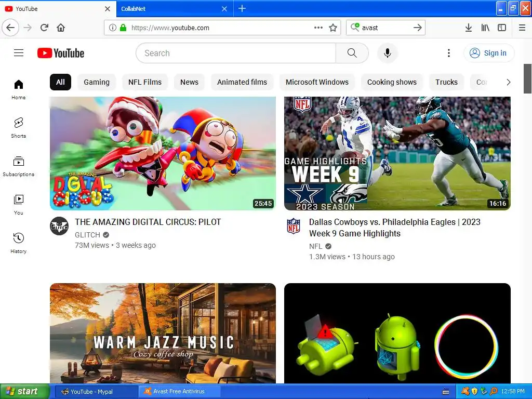Filter by Gaming chip
Viewport: 532px width, 399px height.
(97, 82)
